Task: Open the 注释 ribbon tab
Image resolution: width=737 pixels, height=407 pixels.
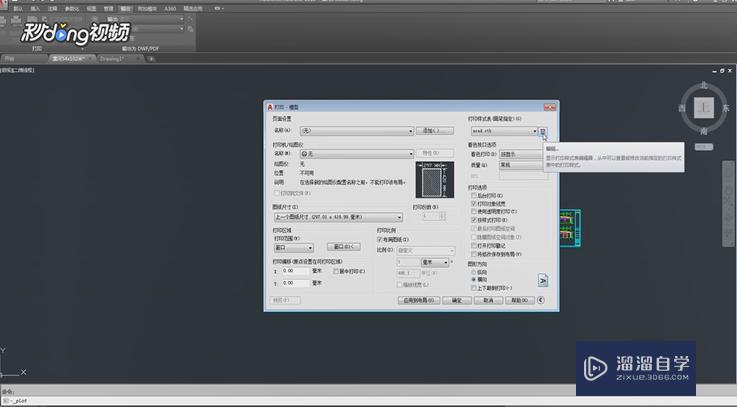Action: (x=53, y=8)
